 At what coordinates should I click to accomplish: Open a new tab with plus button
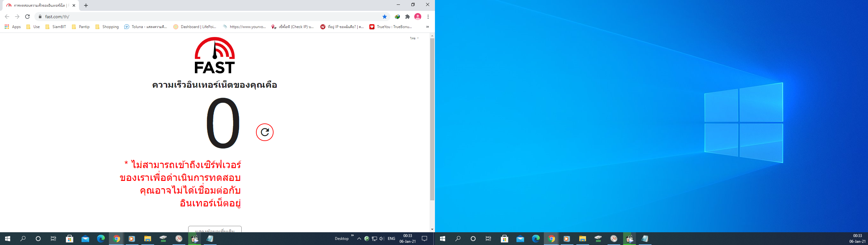pyautogui.click(x=86, y=5)
